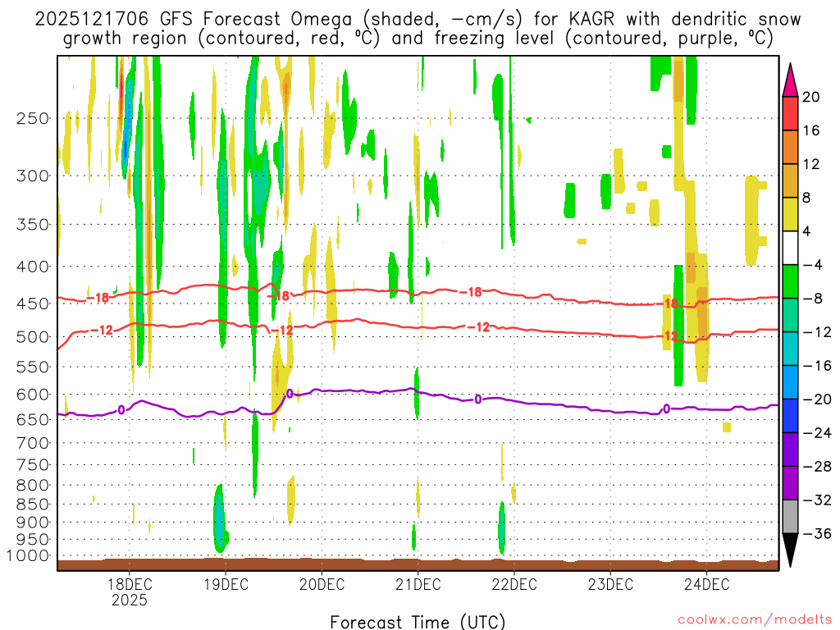Image resolution: width=840 pixels, height=630 pixels.
Task: Click the colorbar value label 16
Action: [811, 130]
